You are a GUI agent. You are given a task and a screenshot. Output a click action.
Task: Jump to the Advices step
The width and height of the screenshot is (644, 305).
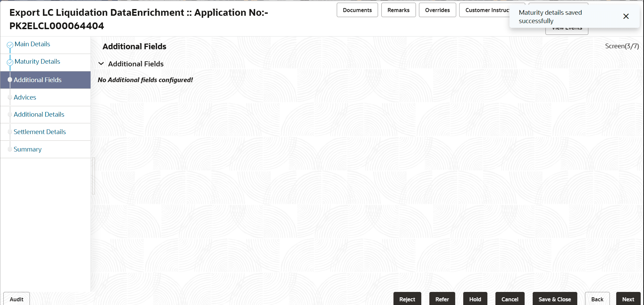click(25, 97)
